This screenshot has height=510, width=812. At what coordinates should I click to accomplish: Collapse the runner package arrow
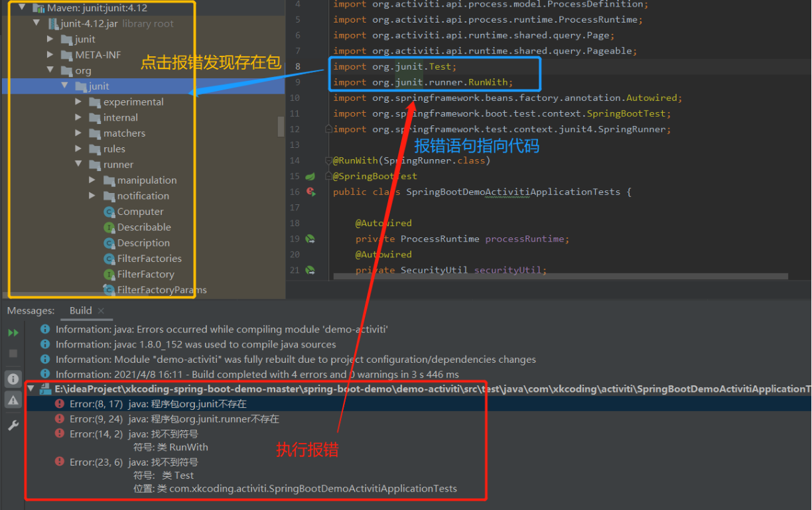pyautogui.click(x=78, y=164)
